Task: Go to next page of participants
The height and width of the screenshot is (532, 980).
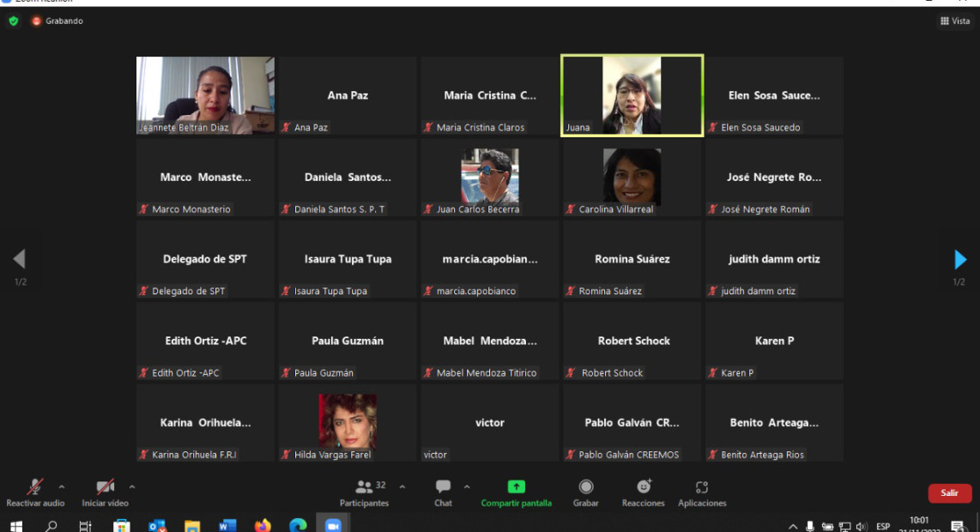Action: click(x=960, y=259)
